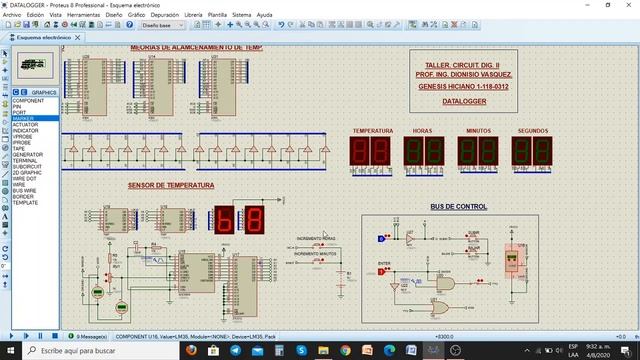This screenshot has width=640, height=360.
Task: Click the Cut scissors icon
Action: [302, 25]
